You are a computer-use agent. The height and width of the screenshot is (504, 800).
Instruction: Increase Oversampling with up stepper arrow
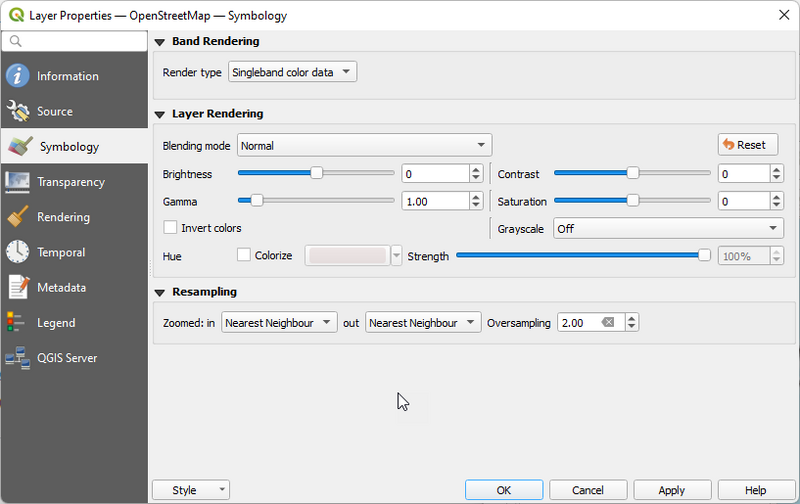[x=632, y=318]
